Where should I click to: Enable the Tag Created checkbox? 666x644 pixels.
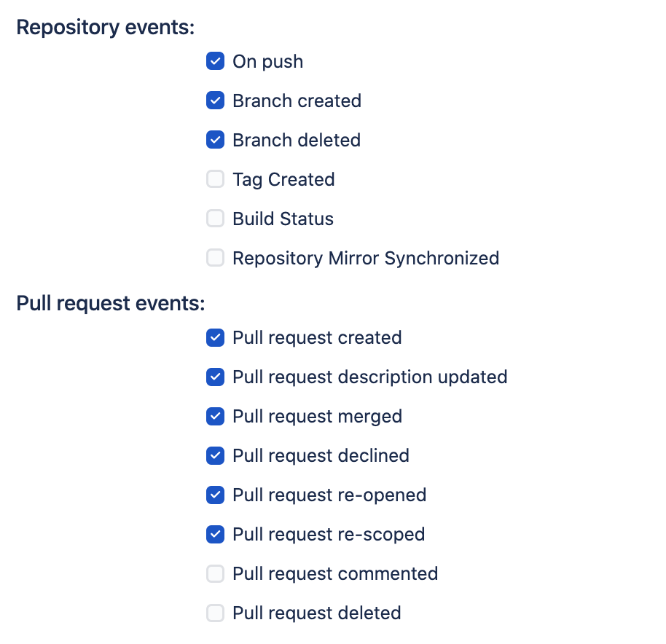215,179
